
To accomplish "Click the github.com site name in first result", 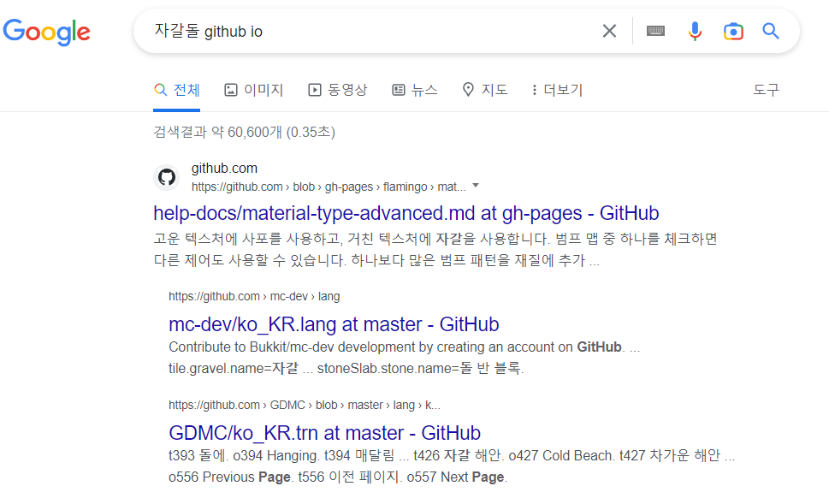I will (224, 169).
